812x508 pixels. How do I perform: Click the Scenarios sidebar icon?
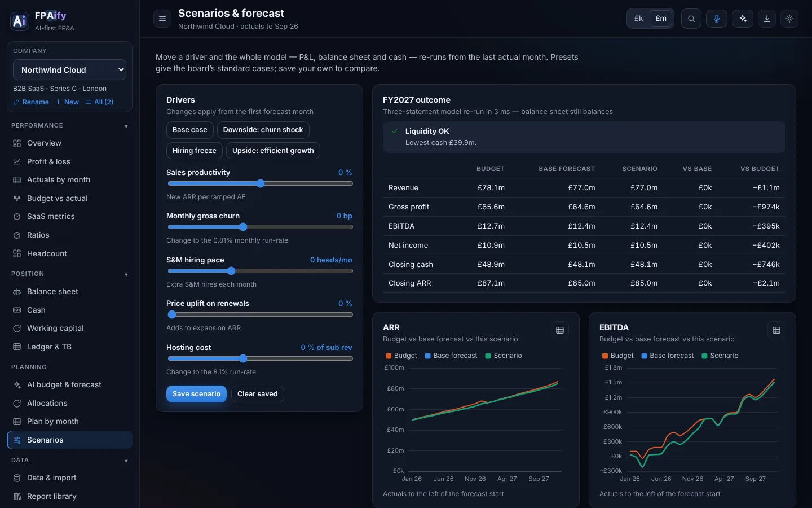17,440
